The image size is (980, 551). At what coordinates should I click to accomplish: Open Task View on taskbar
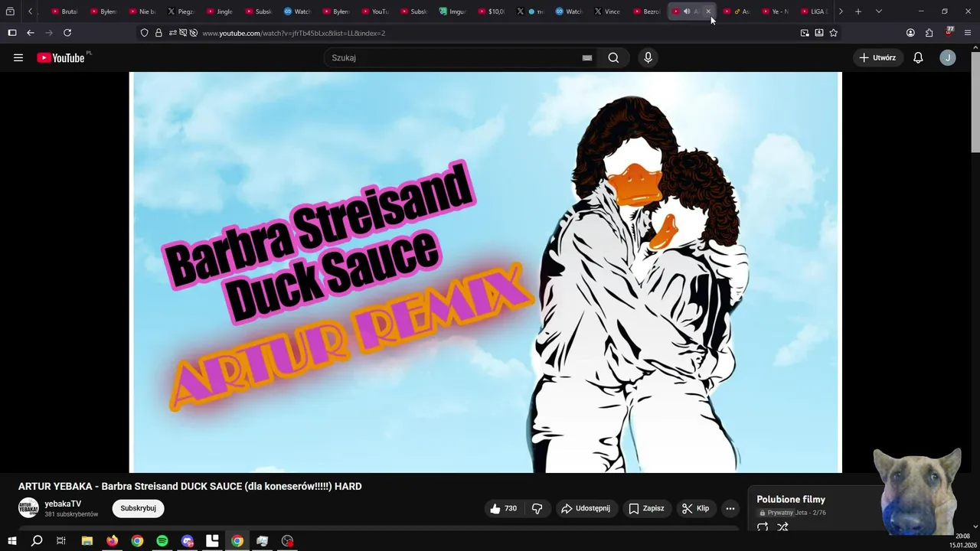61,541
